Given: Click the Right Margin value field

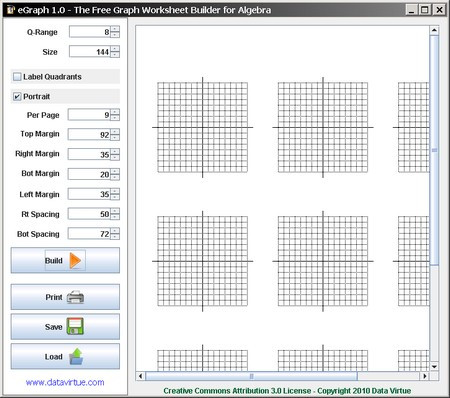Looking at the screenshot, I should (89, 154).
